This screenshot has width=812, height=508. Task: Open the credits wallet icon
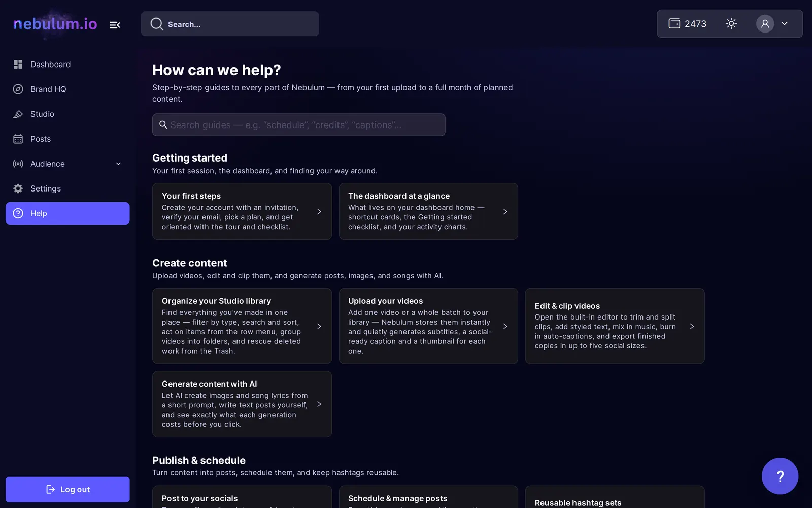pyautogui.click(x=674, y=23)
